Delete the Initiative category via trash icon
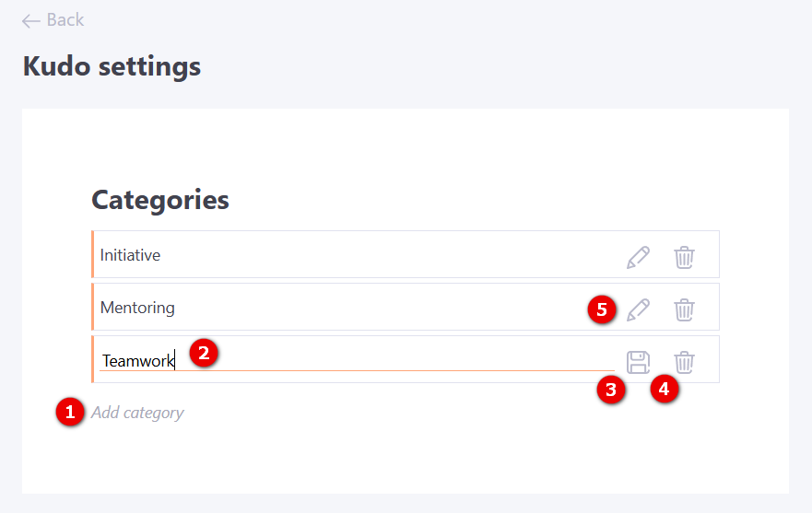 pos(684,257)
